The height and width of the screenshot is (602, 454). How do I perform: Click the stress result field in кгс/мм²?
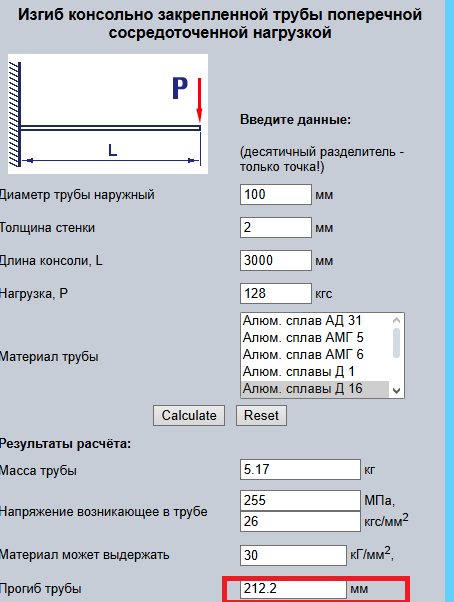point(300,521)
